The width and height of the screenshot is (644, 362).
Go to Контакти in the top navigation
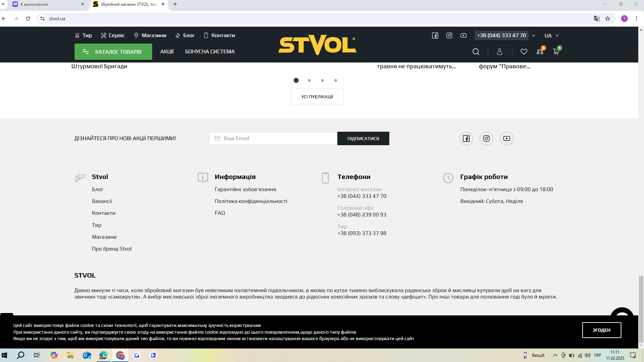(219, 35)
